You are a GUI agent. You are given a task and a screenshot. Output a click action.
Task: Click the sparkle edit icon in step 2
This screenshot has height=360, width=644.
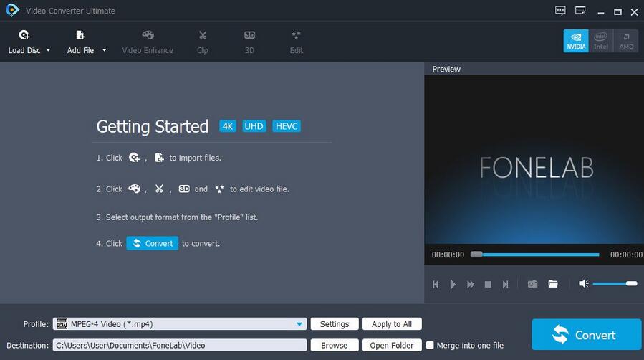[219, 189]
